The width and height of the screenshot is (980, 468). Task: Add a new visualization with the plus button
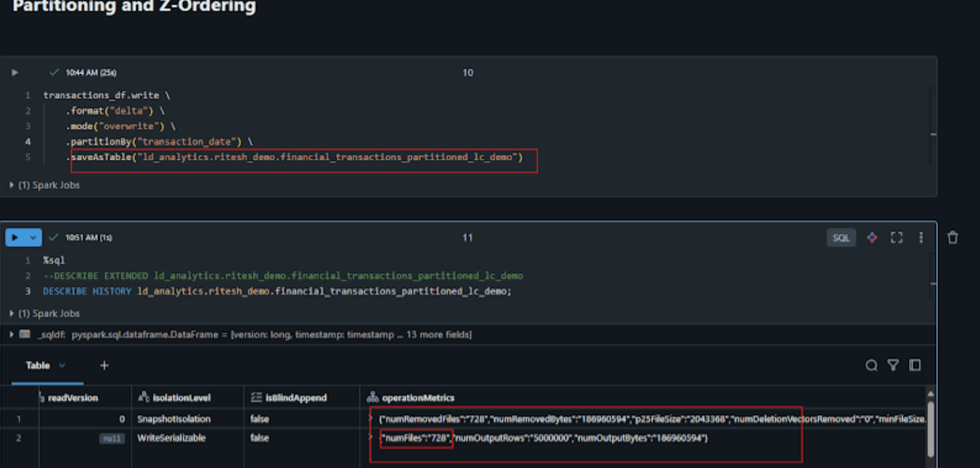pyautogui.click(x=104, y=366)
